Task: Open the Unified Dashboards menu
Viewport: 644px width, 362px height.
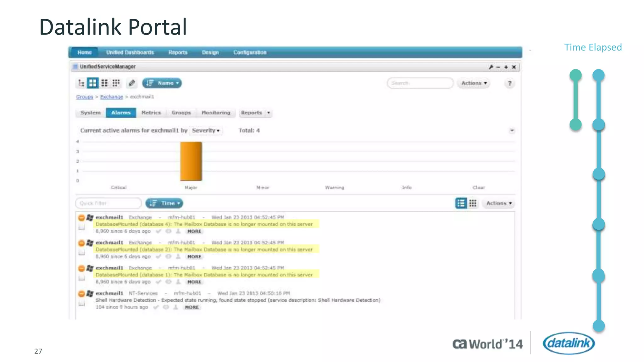Action: click(x=130, y=52)
